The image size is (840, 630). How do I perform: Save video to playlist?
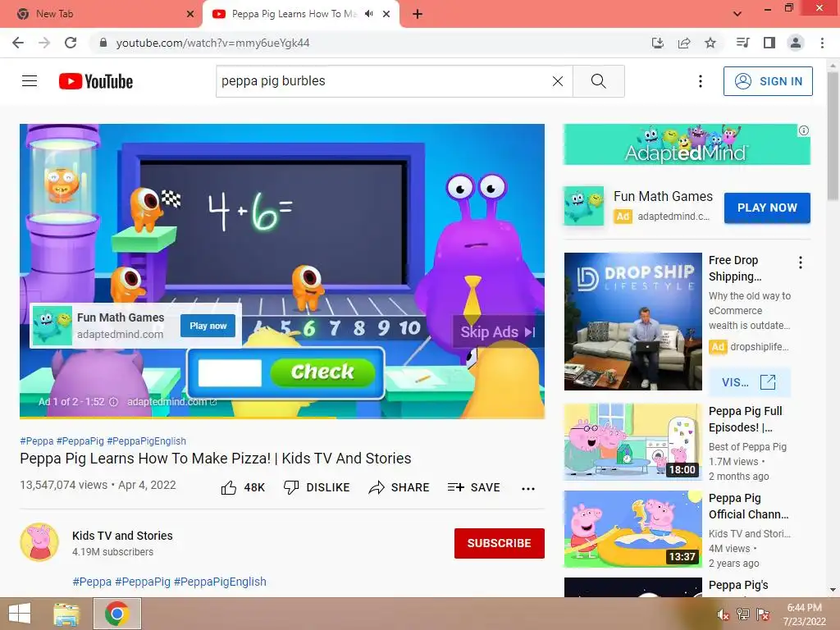(x=474, y=487)
